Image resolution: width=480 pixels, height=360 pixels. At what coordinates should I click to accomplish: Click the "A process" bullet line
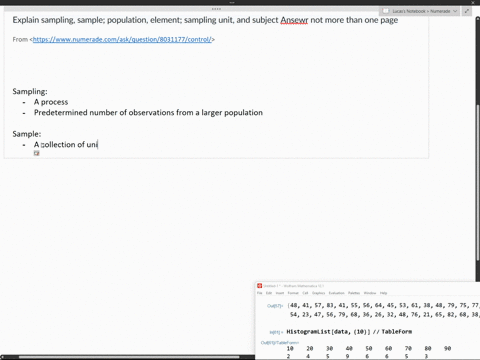[51, 102]
